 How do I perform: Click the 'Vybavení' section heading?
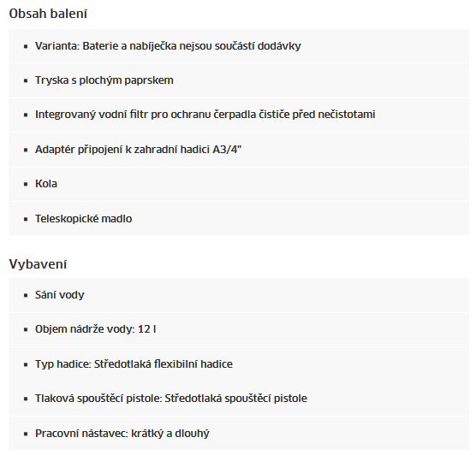(38, 264)
